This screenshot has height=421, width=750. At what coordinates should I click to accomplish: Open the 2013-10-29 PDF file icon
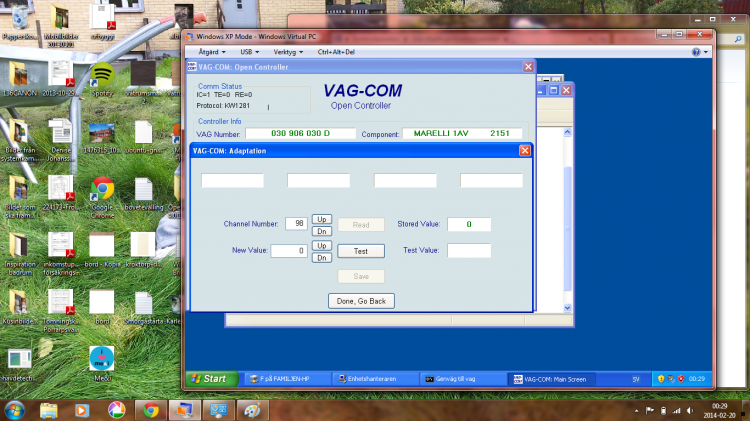pyautogui.click(x=60, y=79)
